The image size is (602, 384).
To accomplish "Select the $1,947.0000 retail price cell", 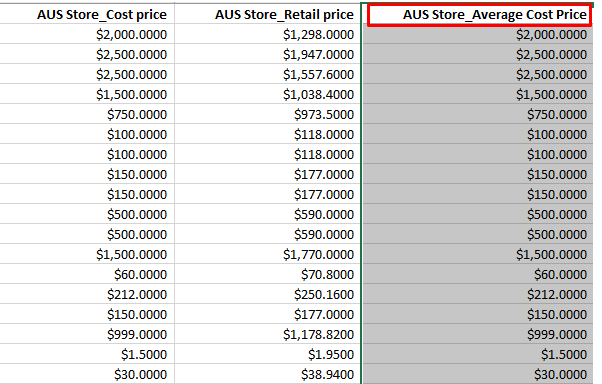I will [268, 54].
